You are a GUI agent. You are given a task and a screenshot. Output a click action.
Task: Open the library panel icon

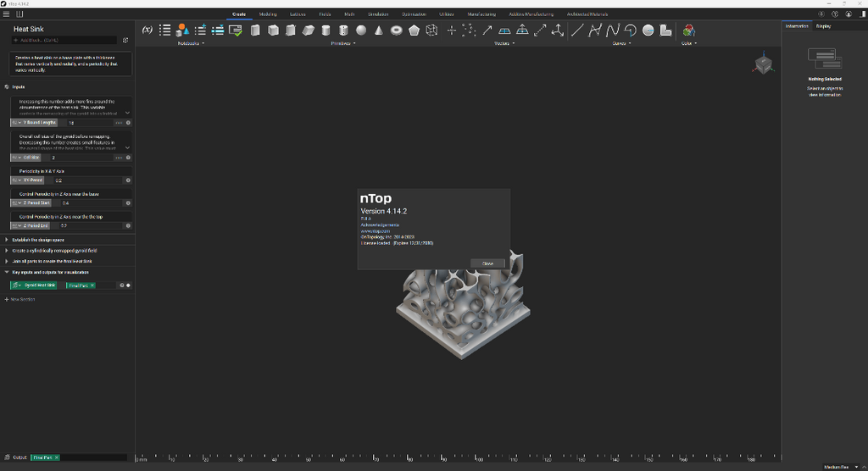tap(20, 14)
